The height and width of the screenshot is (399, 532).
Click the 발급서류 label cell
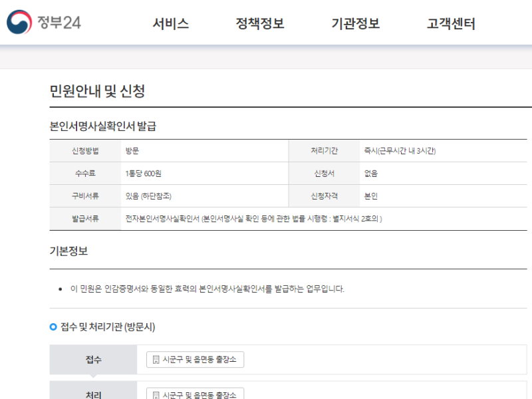coord(85,219)
